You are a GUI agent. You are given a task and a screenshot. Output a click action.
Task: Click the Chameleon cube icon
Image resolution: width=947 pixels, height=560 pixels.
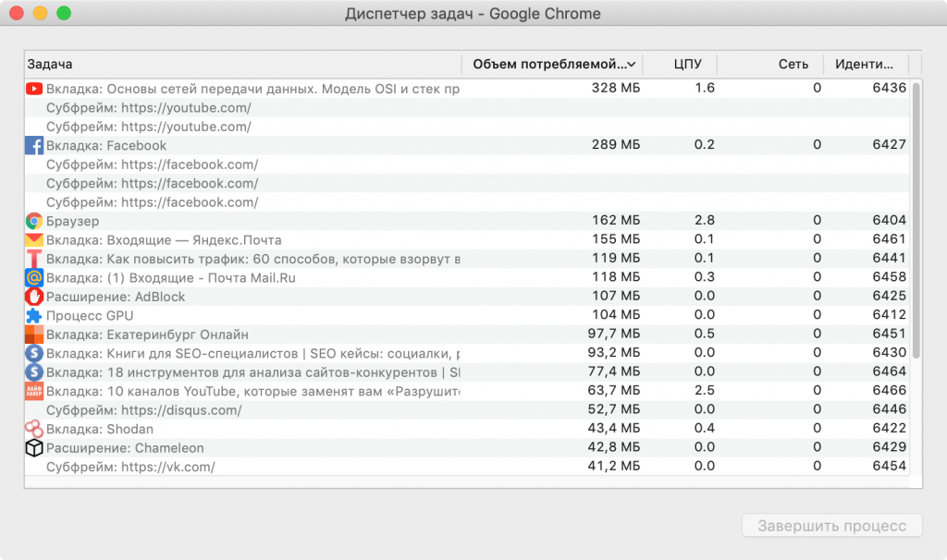34,448
